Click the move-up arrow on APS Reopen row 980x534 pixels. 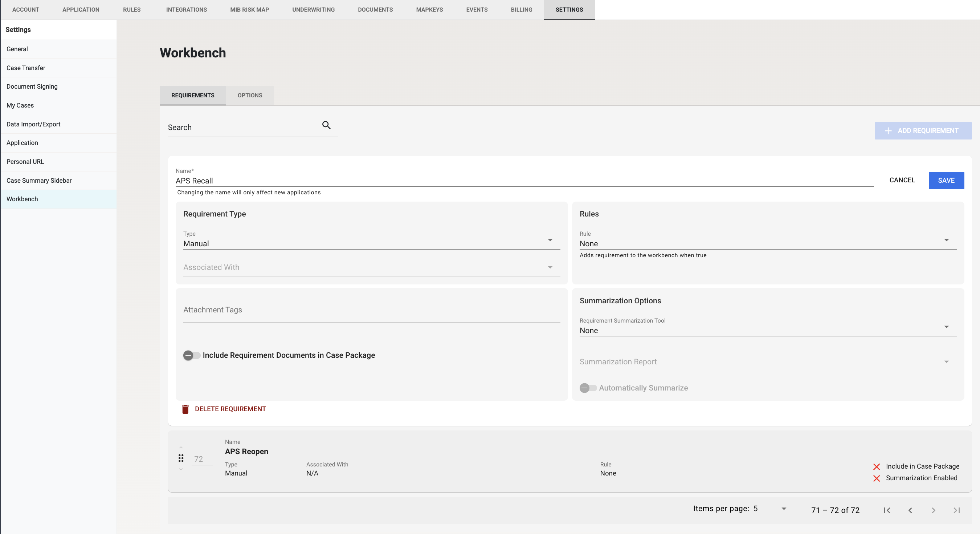181,448
